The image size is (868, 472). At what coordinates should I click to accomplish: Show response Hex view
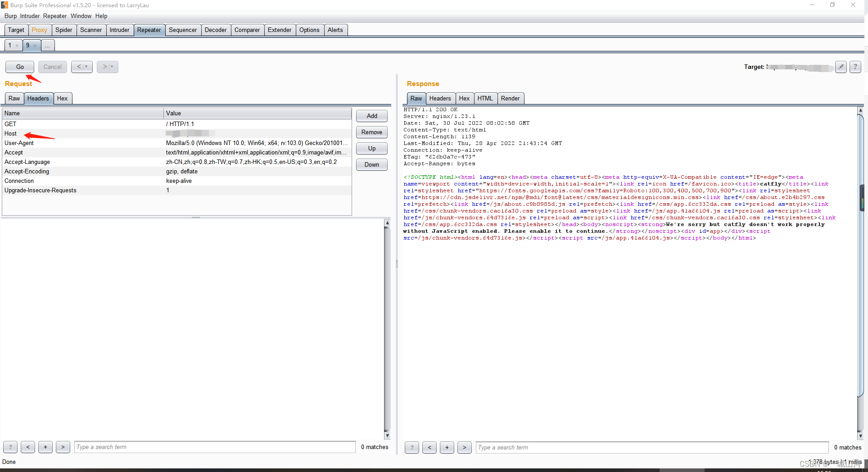tap(465, 98)
